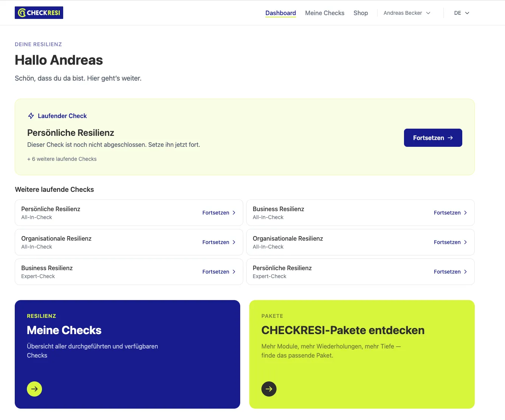505x420 pixels.
Task: Continue the Business Resilienz All-In-Check
Action: tap(451, 213)
